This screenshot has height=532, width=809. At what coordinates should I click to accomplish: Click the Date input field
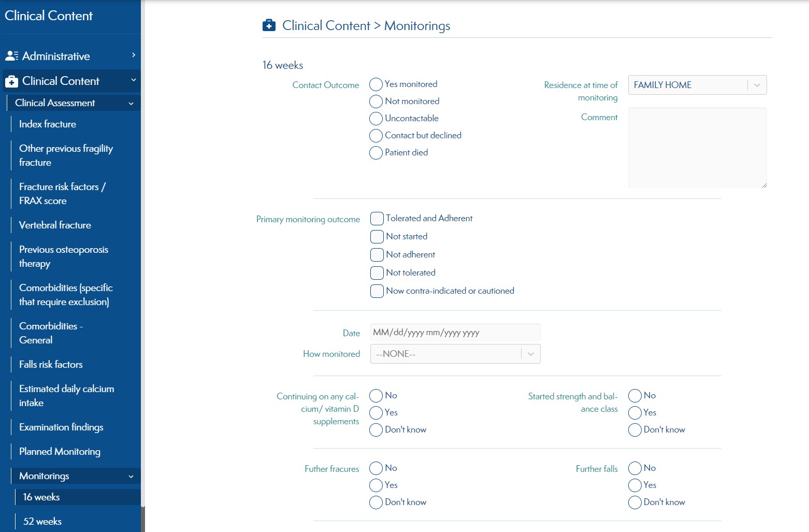455,333
